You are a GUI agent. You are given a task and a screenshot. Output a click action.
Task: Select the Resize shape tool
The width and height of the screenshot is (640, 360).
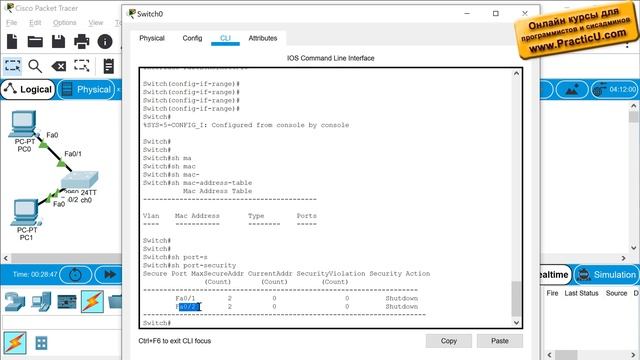pyautogui.click(x=82, y=66)
